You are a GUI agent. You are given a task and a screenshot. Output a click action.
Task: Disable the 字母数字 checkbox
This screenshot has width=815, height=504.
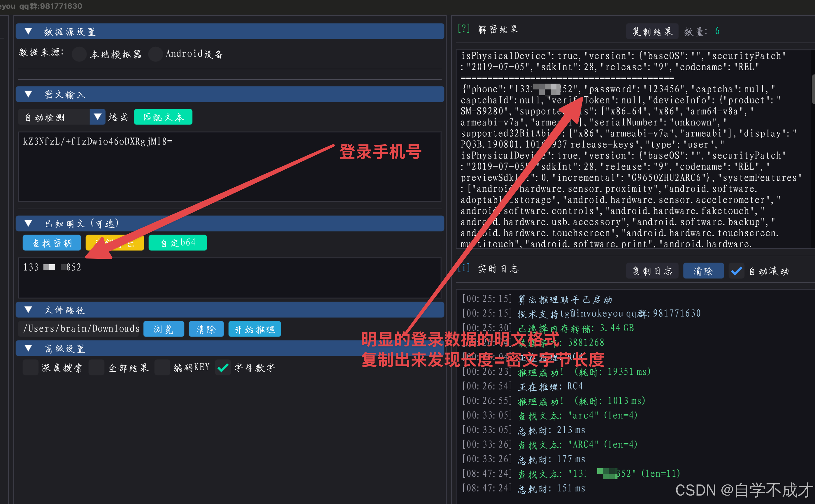[x=223, y=368]
